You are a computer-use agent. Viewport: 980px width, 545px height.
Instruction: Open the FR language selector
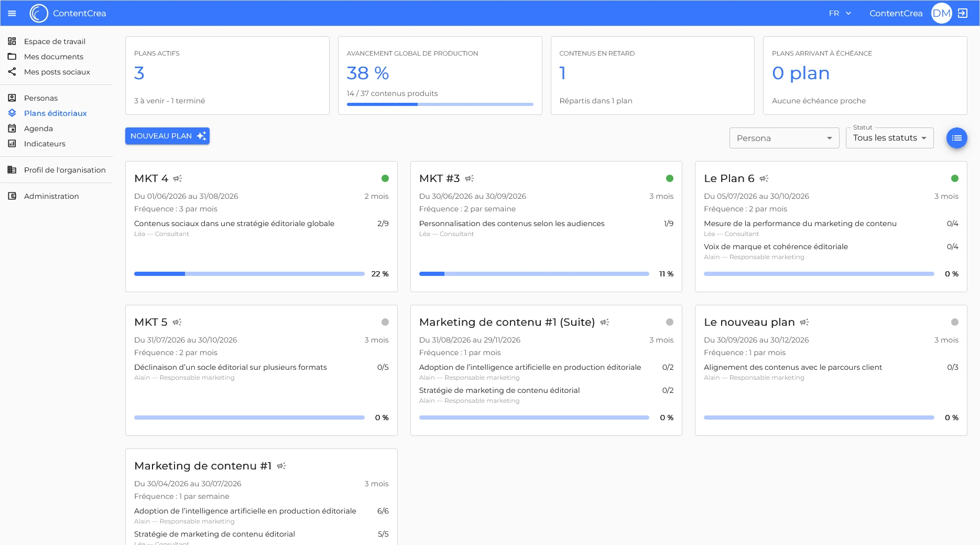click(x=840, y=13)
